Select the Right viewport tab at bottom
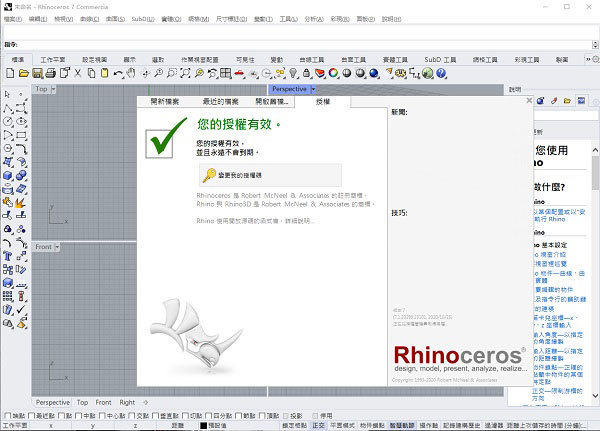This screenshot has height=431, width=600. tap(127, 402)
